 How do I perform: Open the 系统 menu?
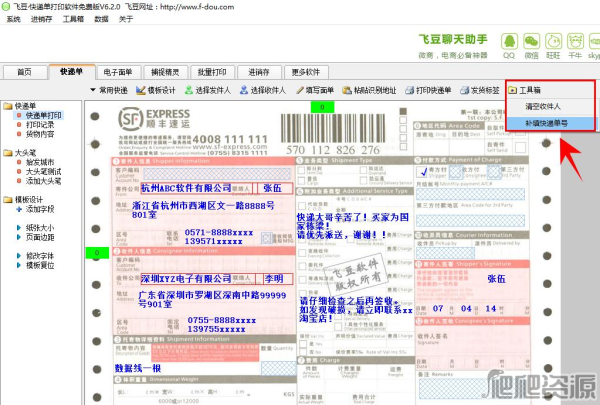pos(14,19)
